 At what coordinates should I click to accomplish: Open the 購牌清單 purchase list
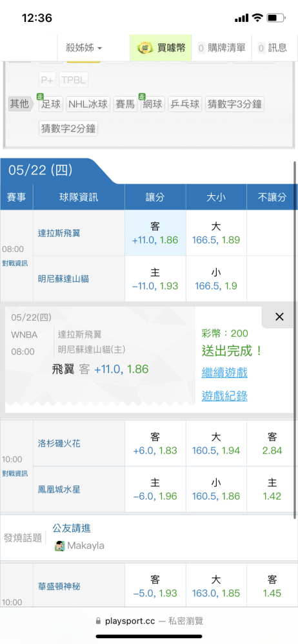(x=222, y=48)
